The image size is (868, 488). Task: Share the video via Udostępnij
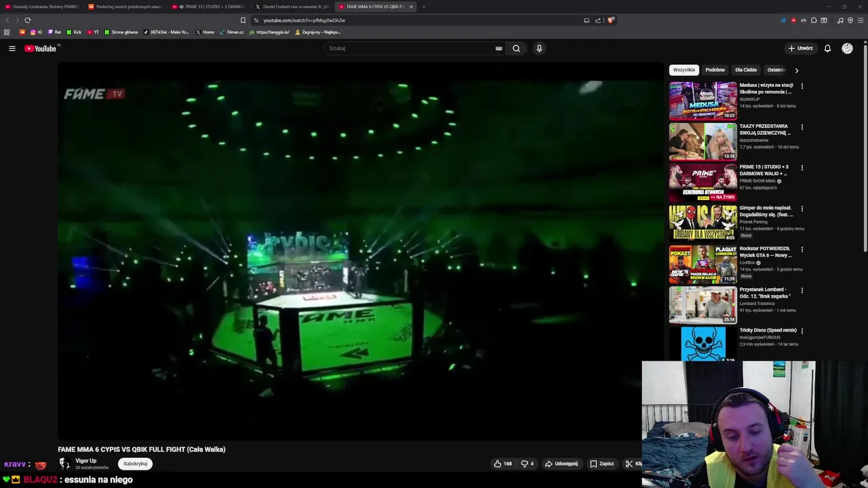click(x=561, y=464)
